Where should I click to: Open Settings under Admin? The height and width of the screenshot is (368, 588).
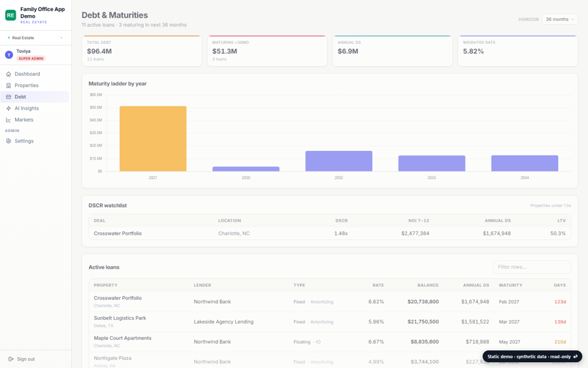(35, 141)
